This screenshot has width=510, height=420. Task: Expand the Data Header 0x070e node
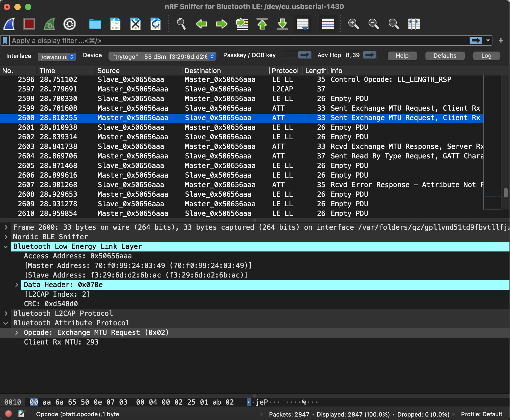pos(16,285)
